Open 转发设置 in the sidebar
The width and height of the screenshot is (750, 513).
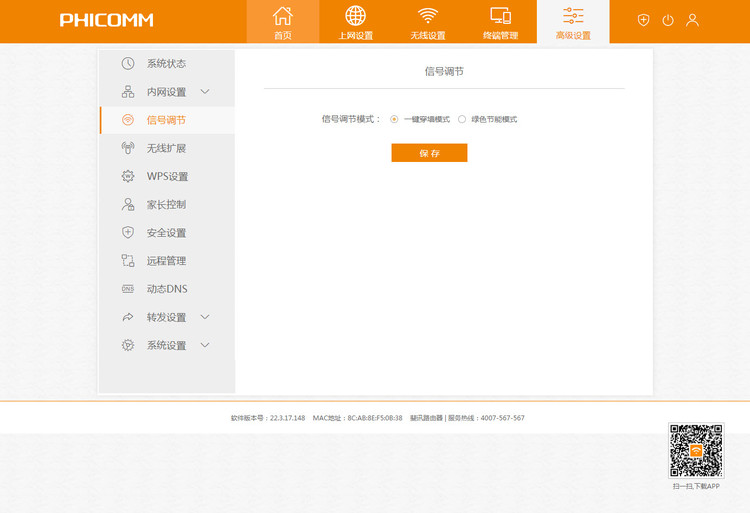point(167,317)
